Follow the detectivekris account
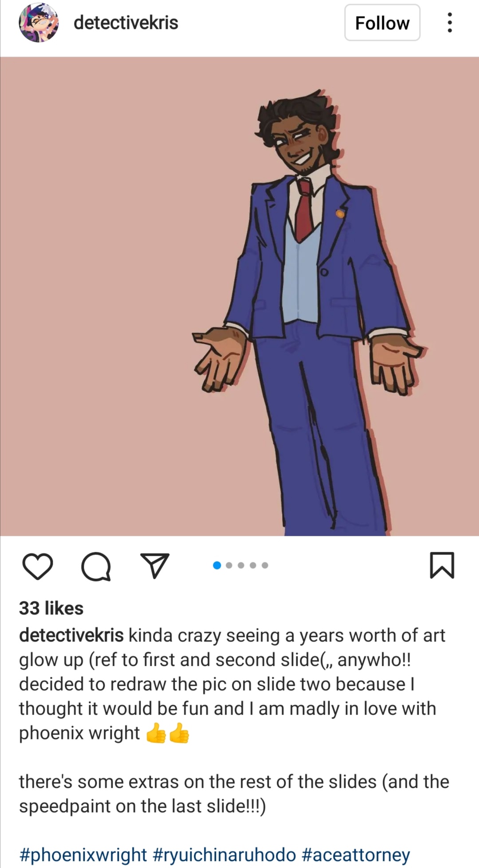 click(382, 23)
